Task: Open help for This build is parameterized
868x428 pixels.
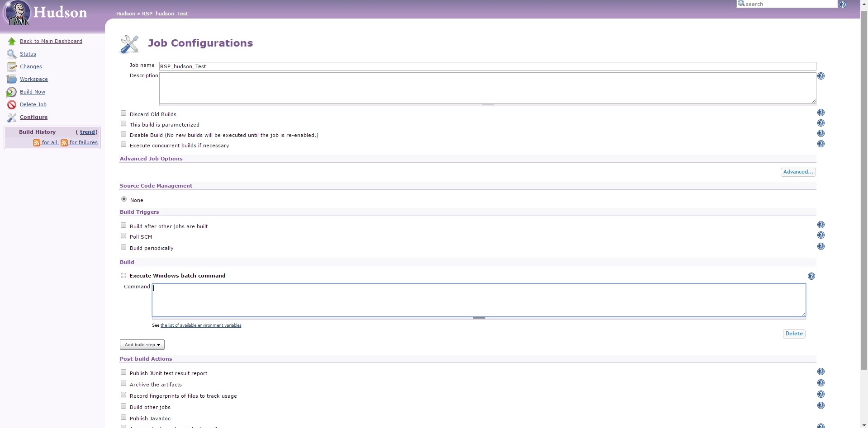Action: (x=821, y=123)
